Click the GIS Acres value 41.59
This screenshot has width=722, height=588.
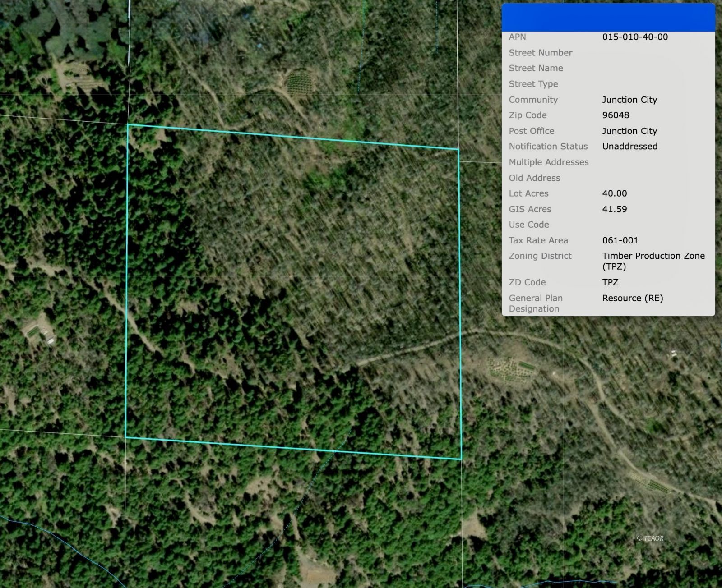click(614, 209)
